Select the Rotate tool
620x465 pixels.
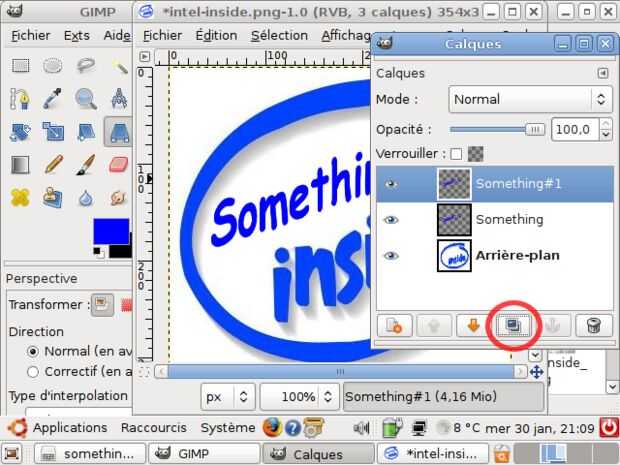pos(20,132)
